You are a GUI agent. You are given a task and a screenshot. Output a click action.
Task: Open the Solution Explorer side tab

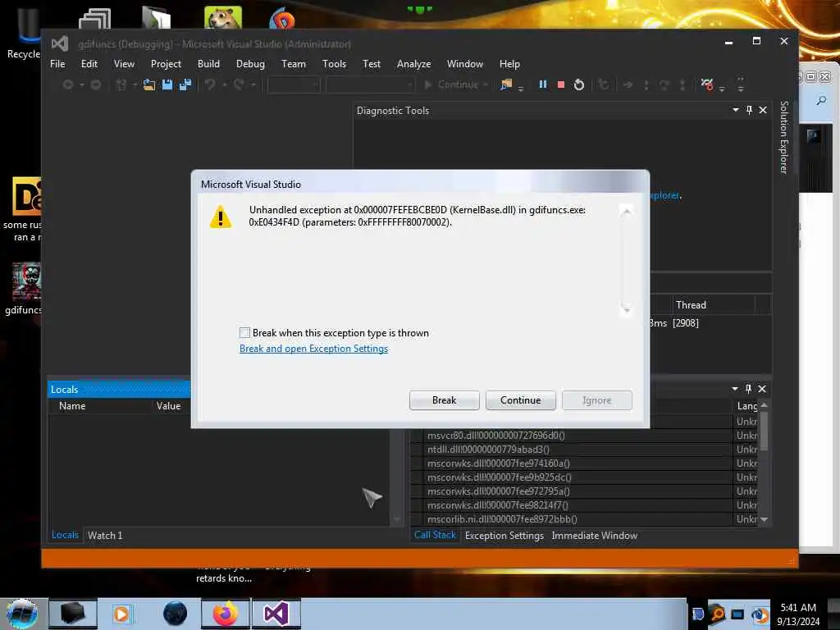tap(783, 137)
